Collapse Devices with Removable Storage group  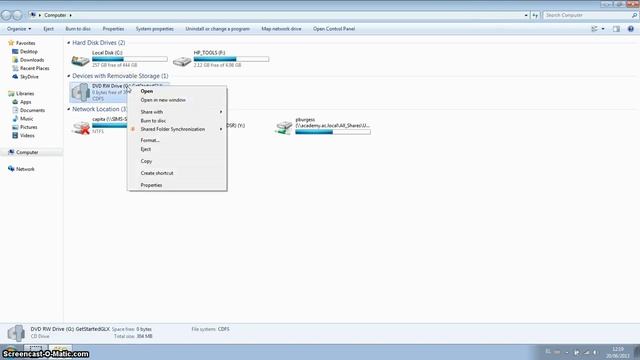(69, 76)
